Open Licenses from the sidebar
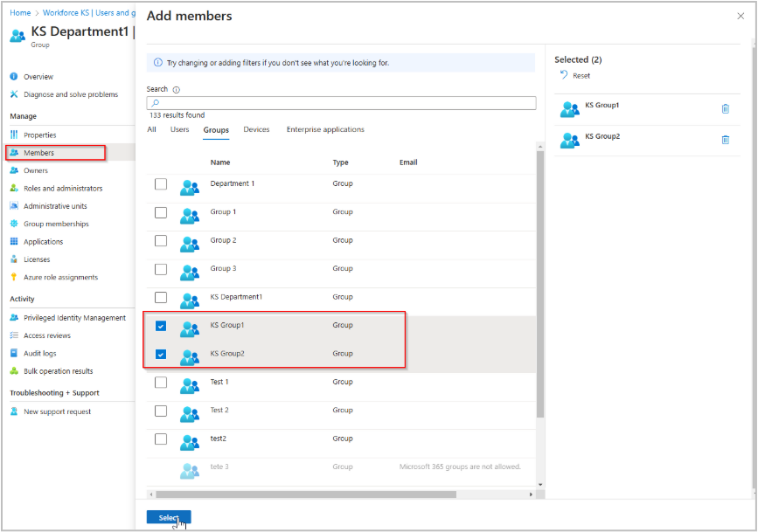The image size is (758, 532). pos(37,259)
